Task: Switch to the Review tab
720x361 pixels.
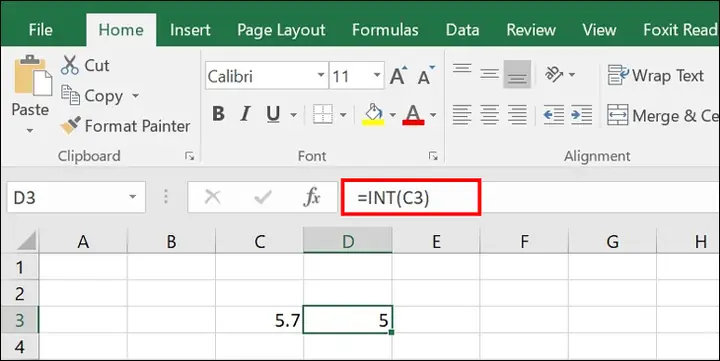Action: [531, 30]
